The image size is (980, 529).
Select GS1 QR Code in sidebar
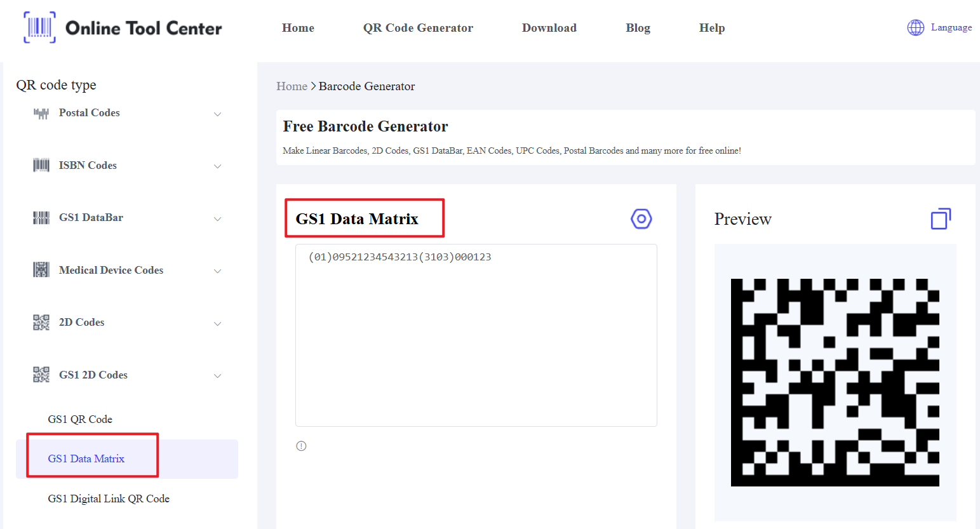(x=80, y=419)
